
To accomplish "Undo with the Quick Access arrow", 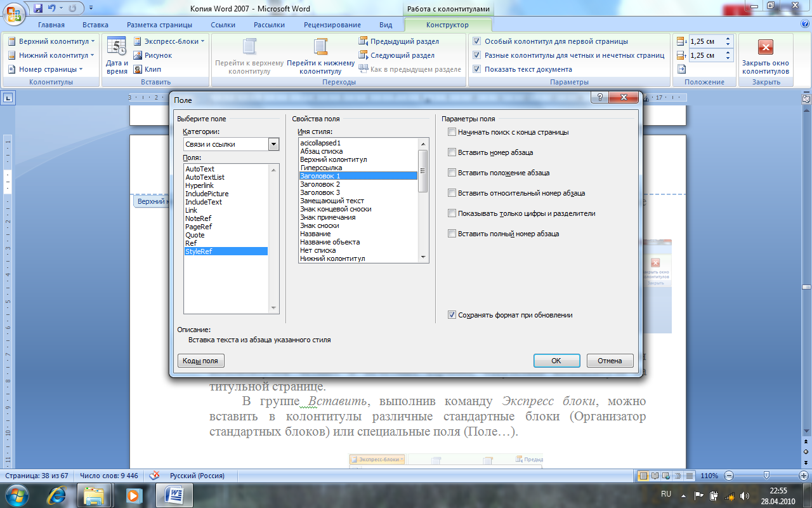I will (x=52, y=9).
